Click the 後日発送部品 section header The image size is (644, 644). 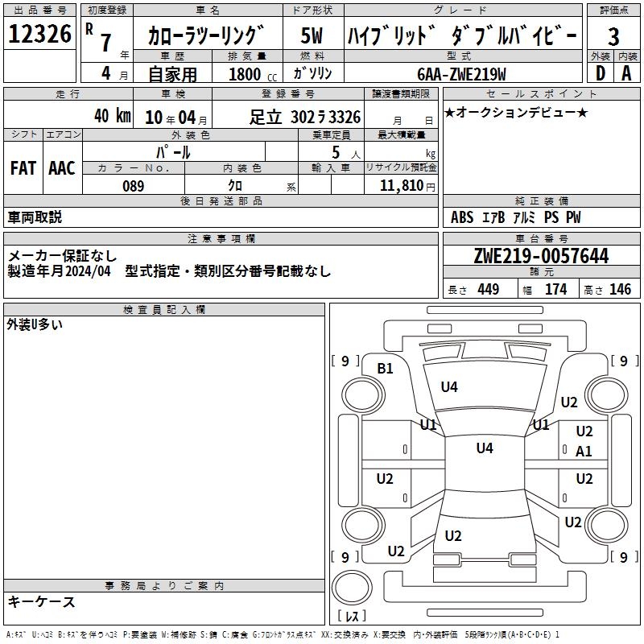click(x=221, y=200)
